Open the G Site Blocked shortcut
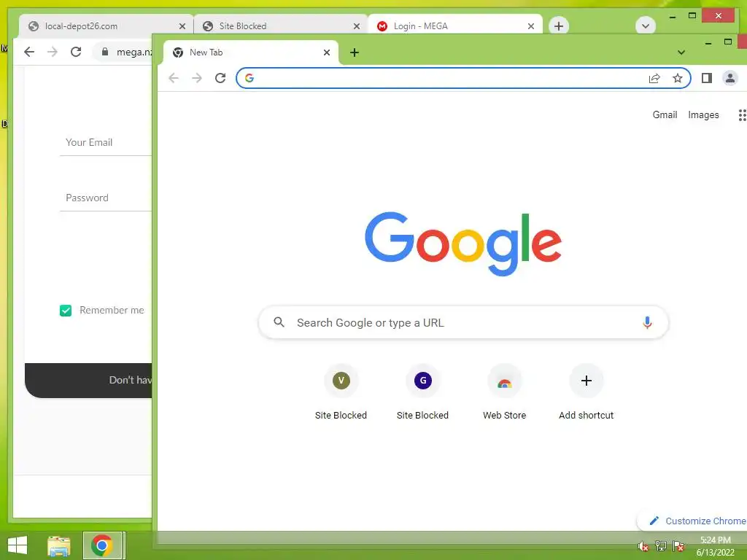 (x=422, y=393)
